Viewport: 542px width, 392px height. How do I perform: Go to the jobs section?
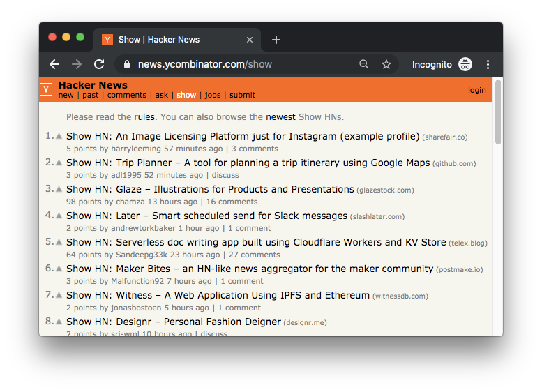(213, 95)
